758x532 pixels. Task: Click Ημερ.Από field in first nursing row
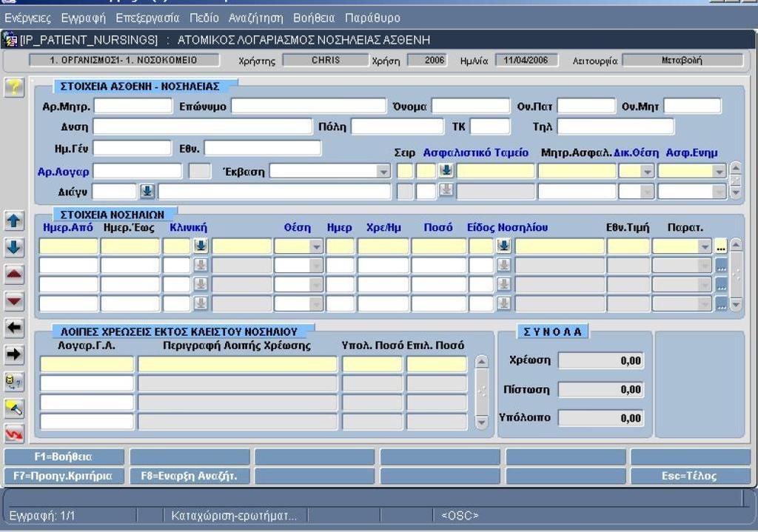pos(69,246)
